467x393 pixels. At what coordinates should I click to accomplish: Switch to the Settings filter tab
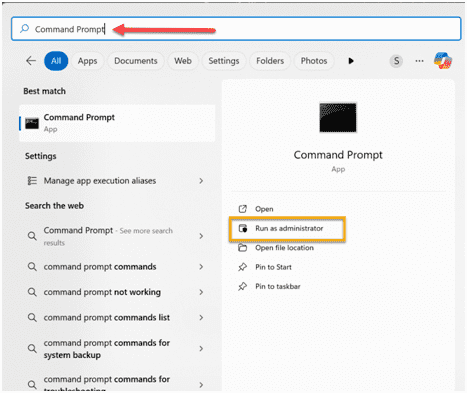(x=224, y=61)
